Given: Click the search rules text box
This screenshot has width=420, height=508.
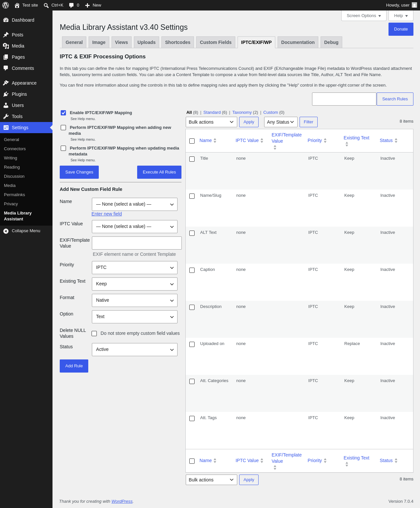Looking at the screenshot, I should [x=344, y=99].
